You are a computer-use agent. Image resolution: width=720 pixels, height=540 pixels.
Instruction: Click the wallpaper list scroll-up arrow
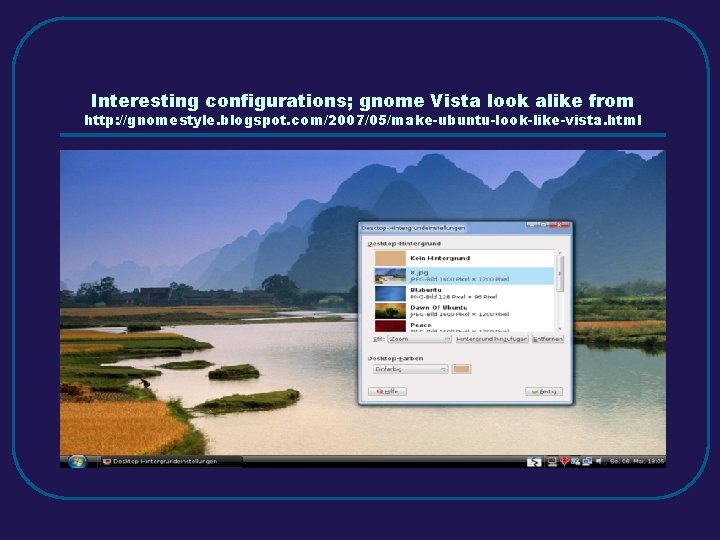click(560, 253)
